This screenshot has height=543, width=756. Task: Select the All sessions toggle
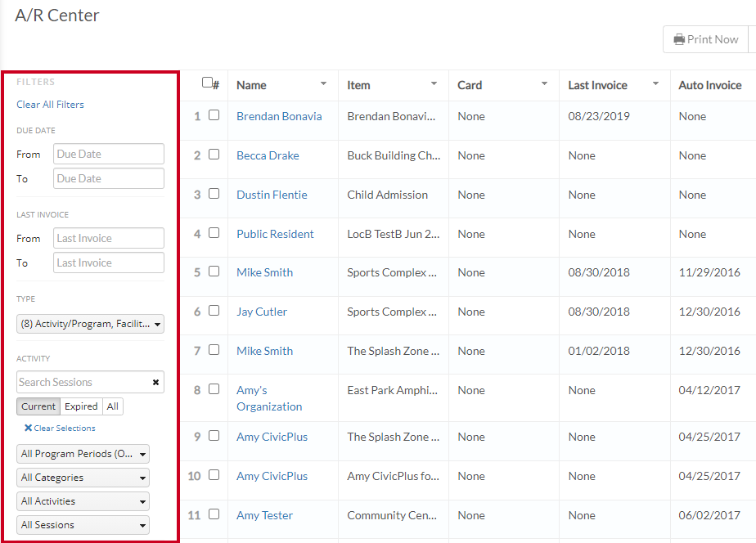coord(113,406)
